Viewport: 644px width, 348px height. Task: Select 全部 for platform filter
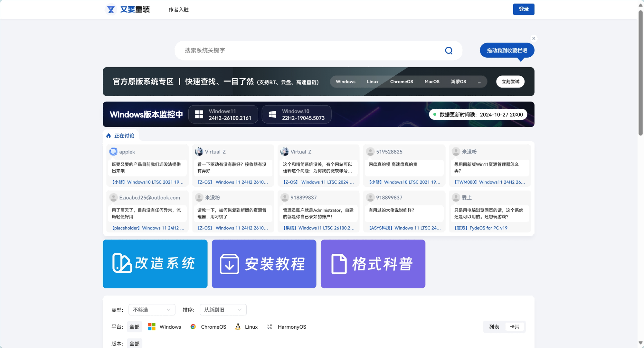click(134, 327)
